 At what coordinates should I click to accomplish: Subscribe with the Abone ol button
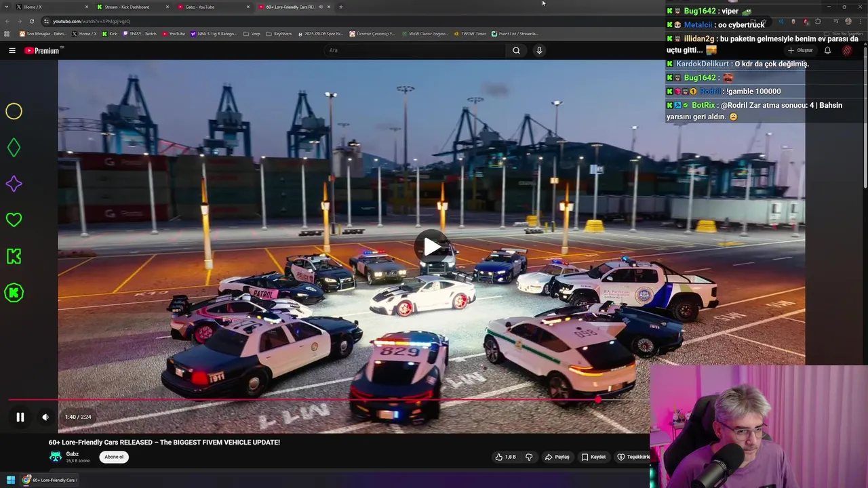point(114,457)
